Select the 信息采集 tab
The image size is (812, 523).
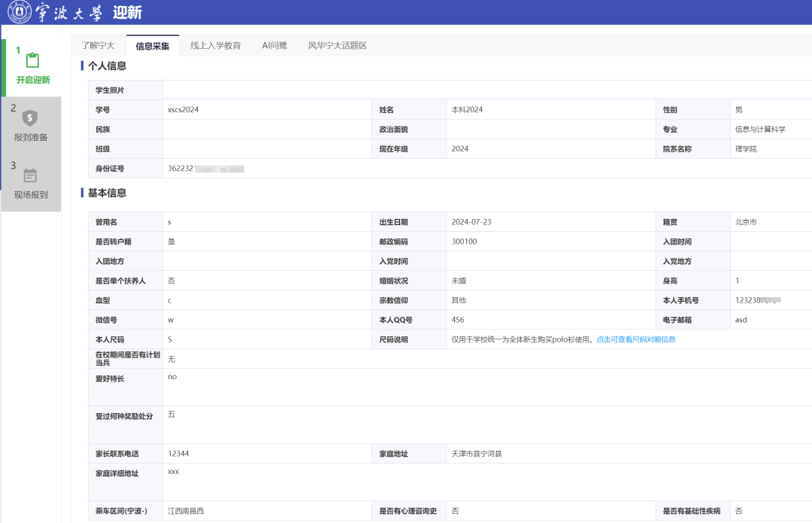click(152, 46)
